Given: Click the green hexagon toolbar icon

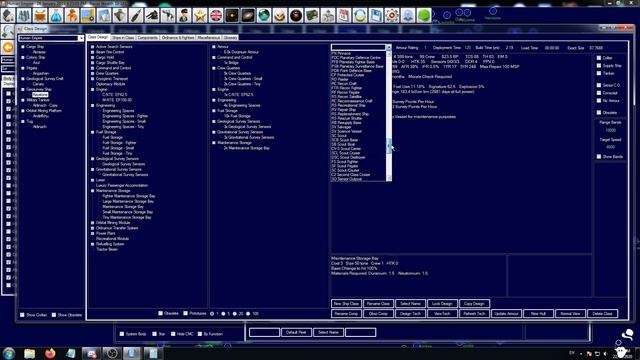Looking at the screenshot, I should pyautogui.click(x=424, y=16).
